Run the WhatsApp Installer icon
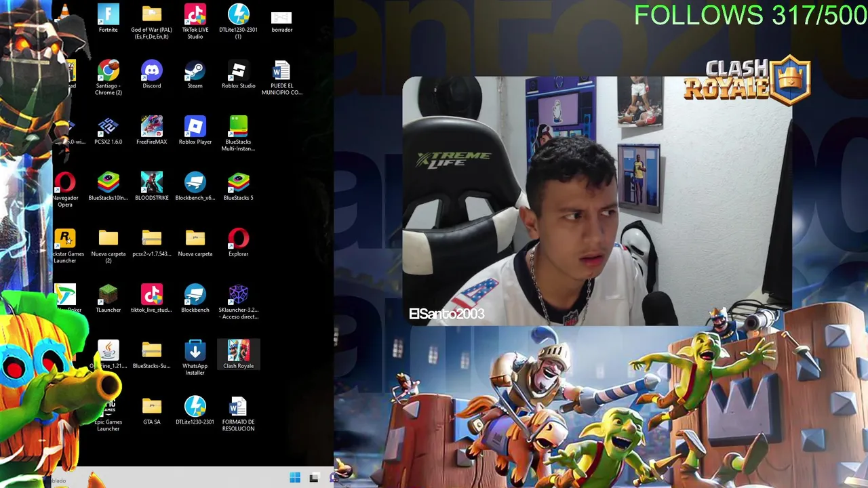The height and width of the screenshot is (488, 868). (195, 358)
